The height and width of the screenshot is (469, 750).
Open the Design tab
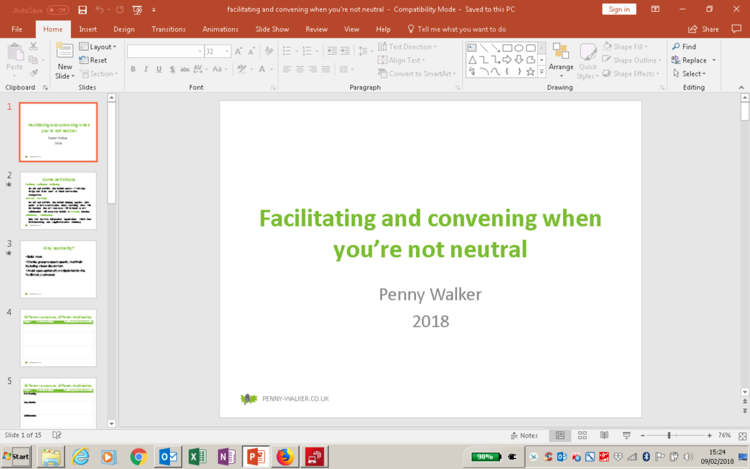click(124, 29)
